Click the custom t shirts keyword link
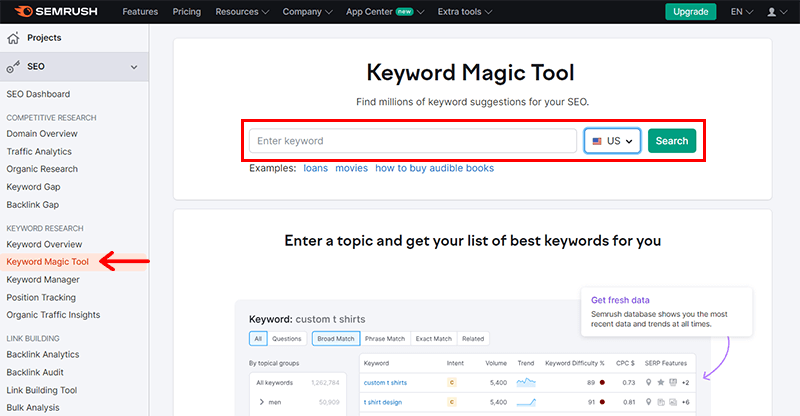The width and height of the screenshot is (800, 416). (385, 383)
